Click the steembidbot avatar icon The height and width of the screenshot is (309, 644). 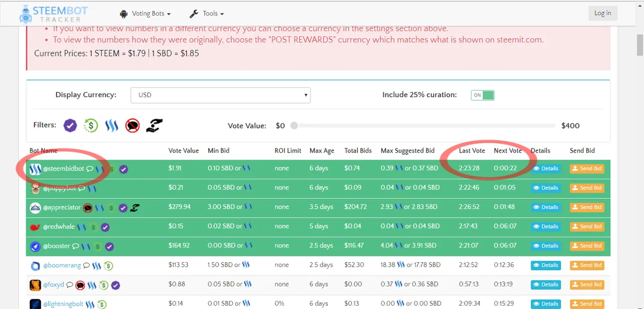tap(35, 169)
